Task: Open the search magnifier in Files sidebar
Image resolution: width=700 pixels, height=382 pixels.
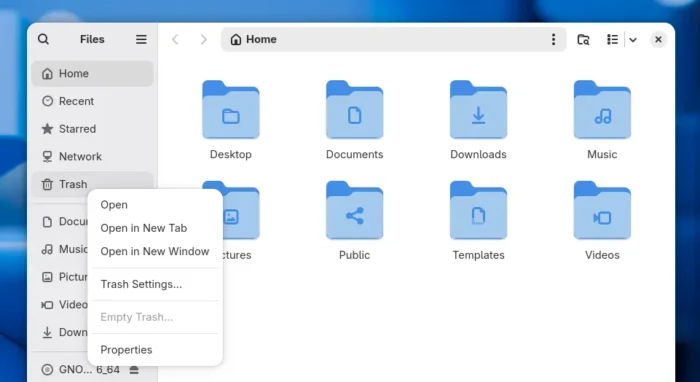Action: [43, 39]
